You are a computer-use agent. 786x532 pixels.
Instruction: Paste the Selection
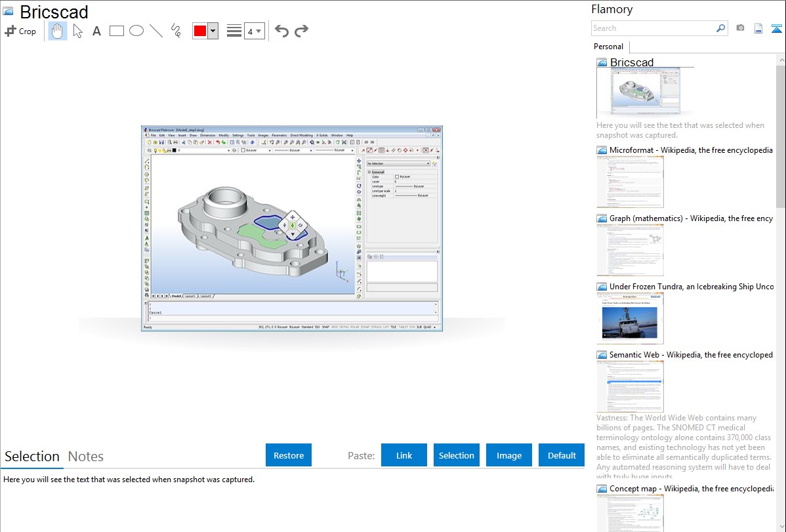coord(457,455)
